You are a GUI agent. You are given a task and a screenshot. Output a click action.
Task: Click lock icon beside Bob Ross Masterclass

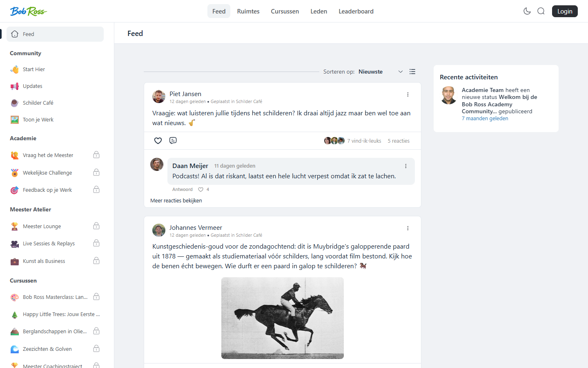click(96, 296)
